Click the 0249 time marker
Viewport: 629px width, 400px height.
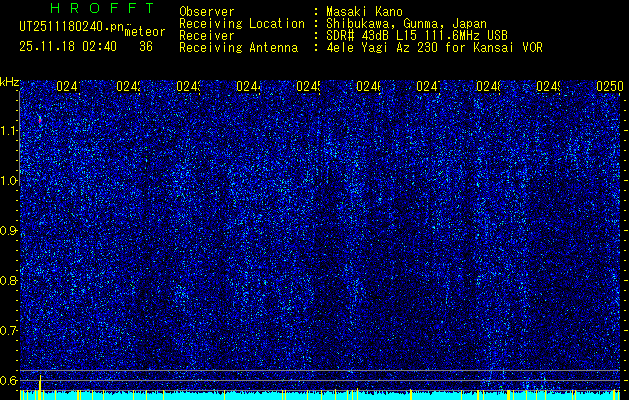[548, 86]
